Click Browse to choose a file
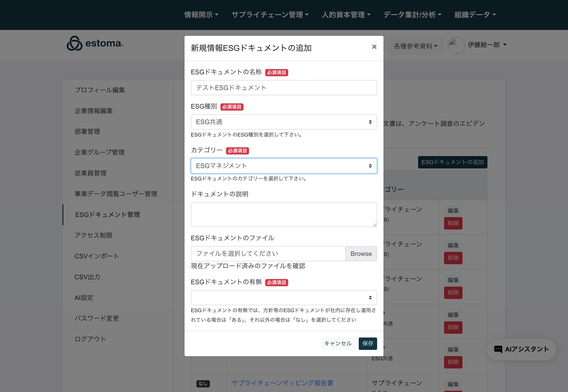568x392 pixels. pyautogui.click(x=361, y=254)
